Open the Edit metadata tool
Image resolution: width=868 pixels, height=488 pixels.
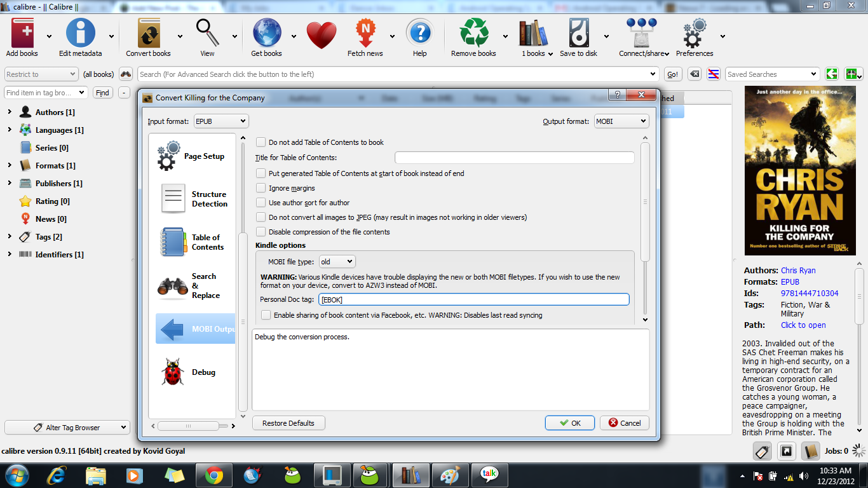[81, 34]
